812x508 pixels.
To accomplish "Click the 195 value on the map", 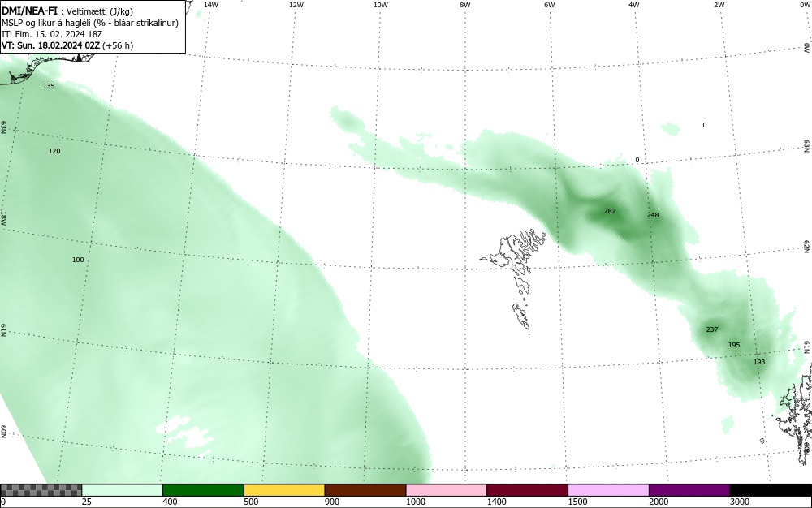I will pyautogui.click(x=734, y=345).
